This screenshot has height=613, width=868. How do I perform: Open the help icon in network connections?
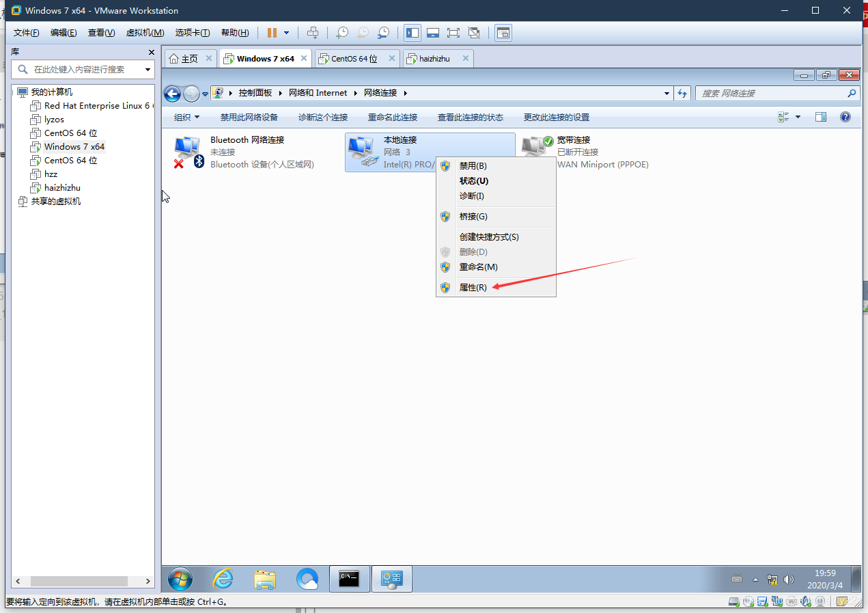point(845,118)
